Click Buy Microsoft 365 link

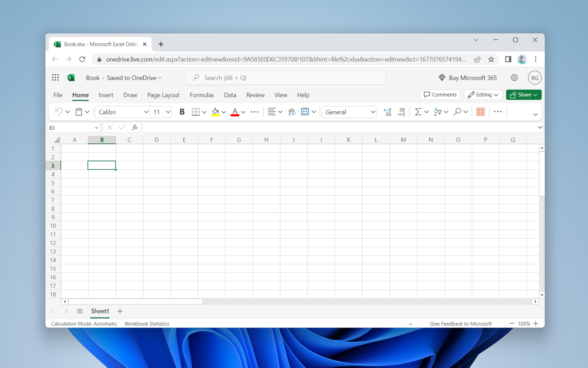pos(468,78)
